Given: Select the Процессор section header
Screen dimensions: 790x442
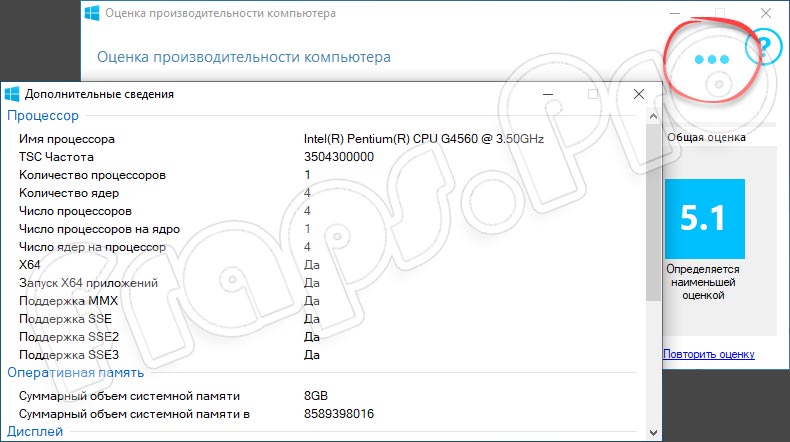Looking at the screenshot, I should coord(43,116).
